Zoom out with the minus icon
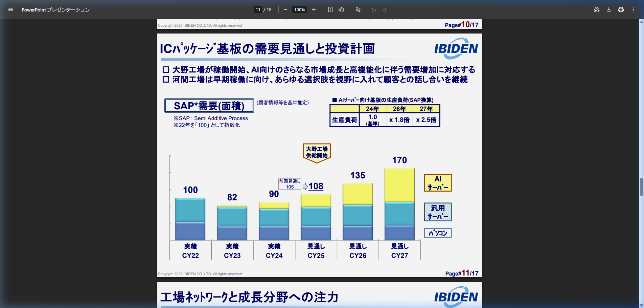 285,9
